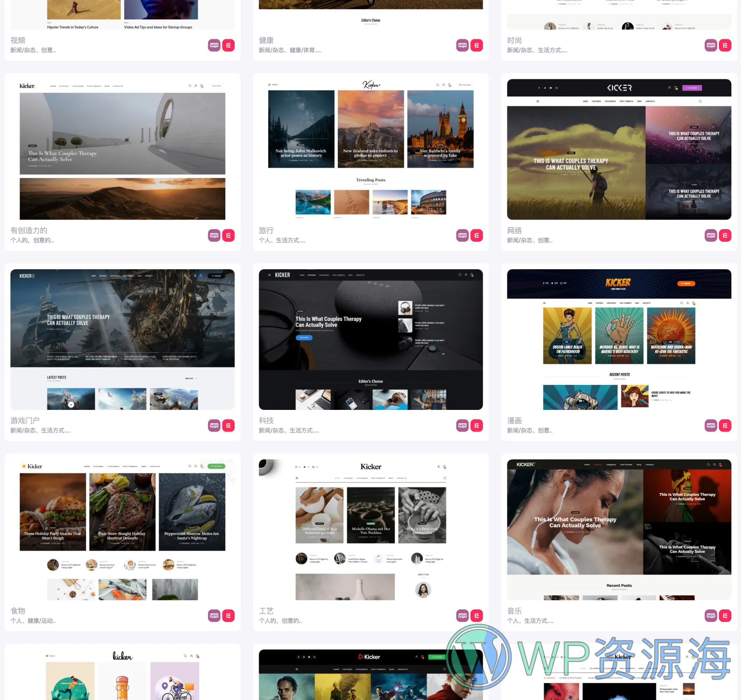The image size is (741, 700).
Task: Open the 旅行 travel demo preview thumbnail
Action: point(370,149)
